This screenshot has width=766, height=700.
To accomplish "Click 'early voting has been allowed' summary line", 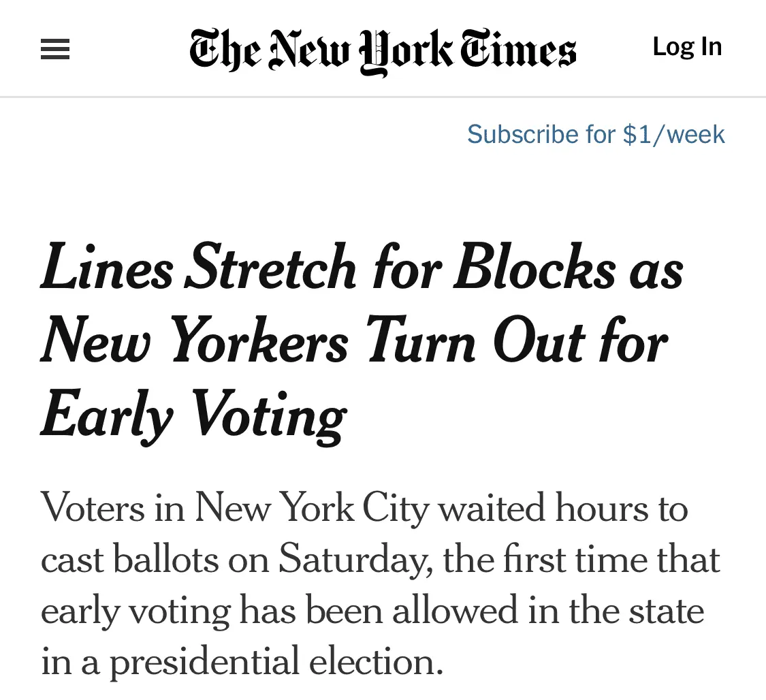I will (x=272, y=610).
